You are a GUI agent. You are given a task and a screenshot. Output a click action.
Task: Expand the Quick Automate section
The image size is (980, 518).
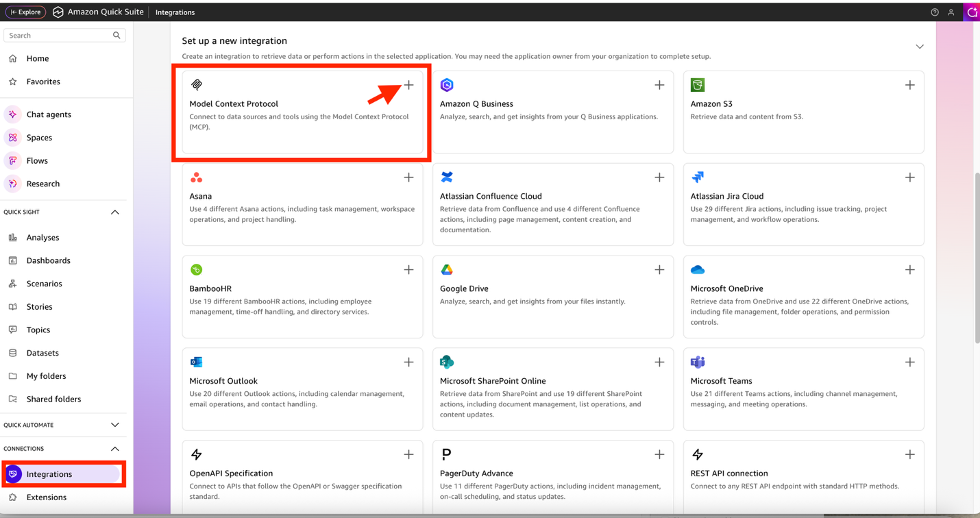115,425
